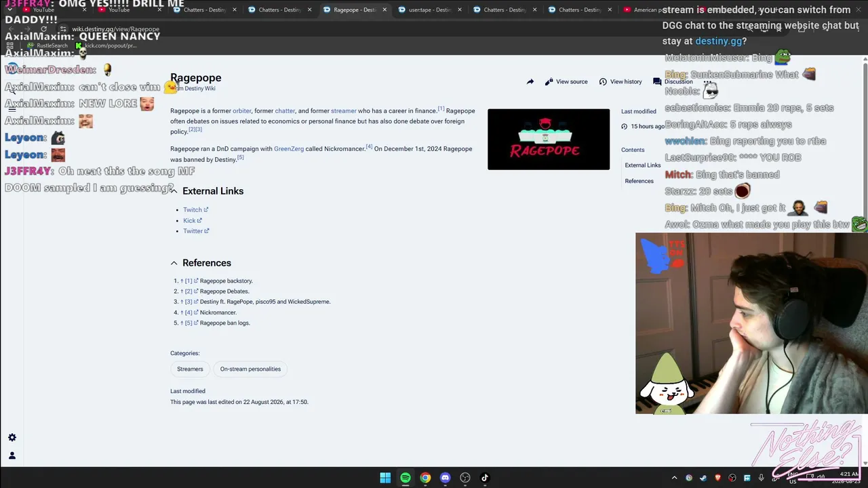
Task: Follow the Kick external link
Action: click(193, 220)
